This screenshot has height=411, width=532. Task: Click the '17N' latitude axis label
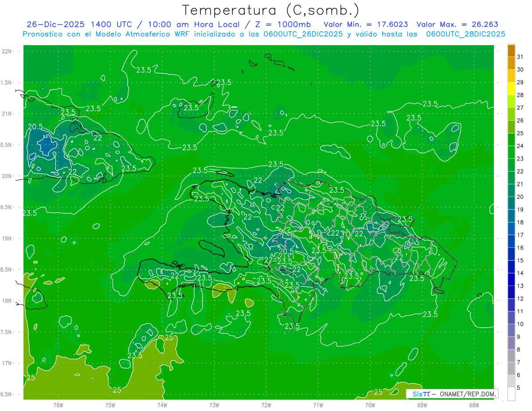point(7,363)
